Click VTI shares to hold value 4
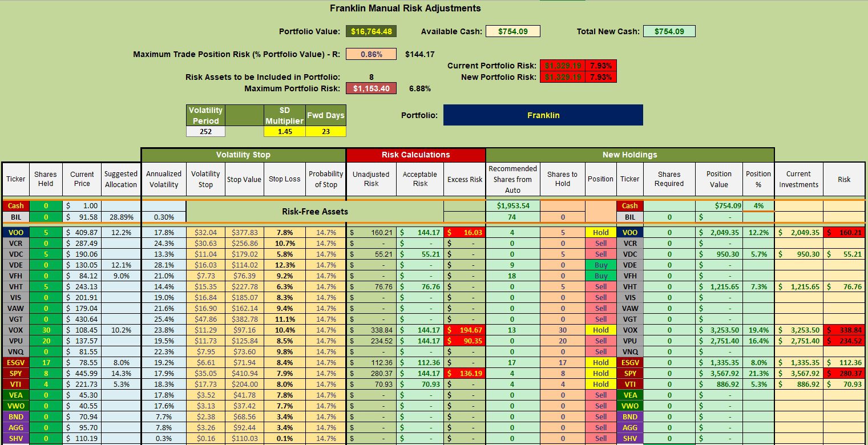 [x=563, y=385]
